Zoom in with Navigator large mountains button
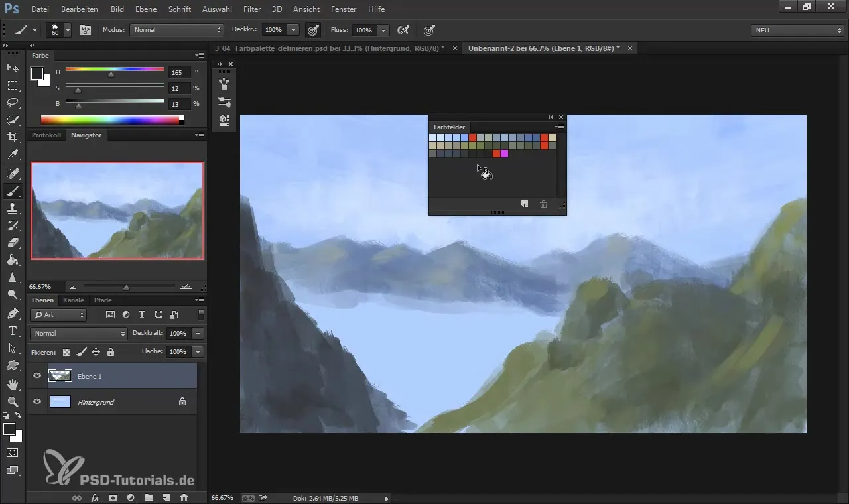849x504 pixels. pyautogui.click(x=186, y=287)
